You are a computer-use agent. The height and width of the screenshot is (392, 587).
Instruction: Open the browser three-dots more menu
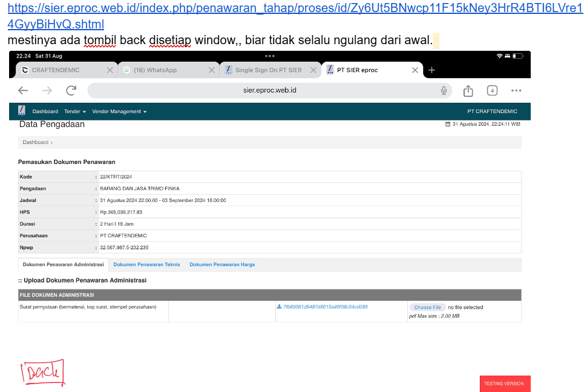[x=516, y=90]
